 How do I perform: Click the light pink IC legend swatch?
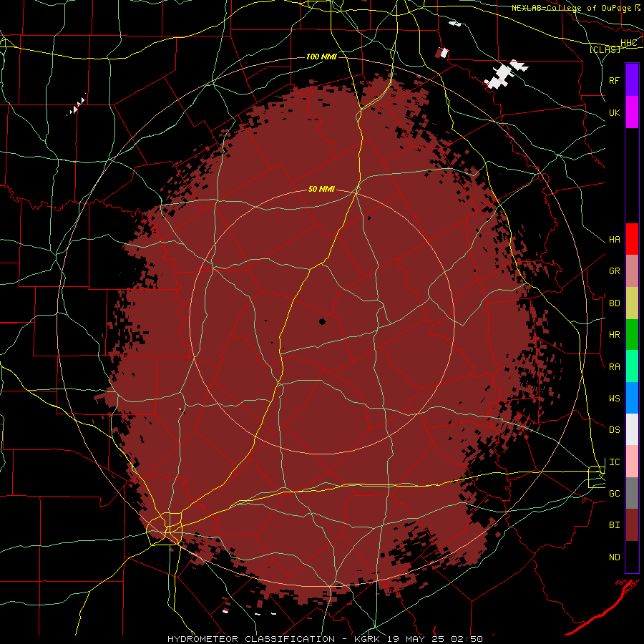pos(632,462)
